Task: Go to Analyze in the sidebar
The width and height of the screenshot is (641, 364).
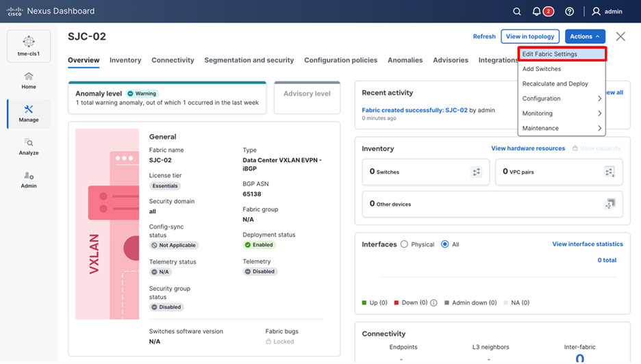Action: pos(28,146)
